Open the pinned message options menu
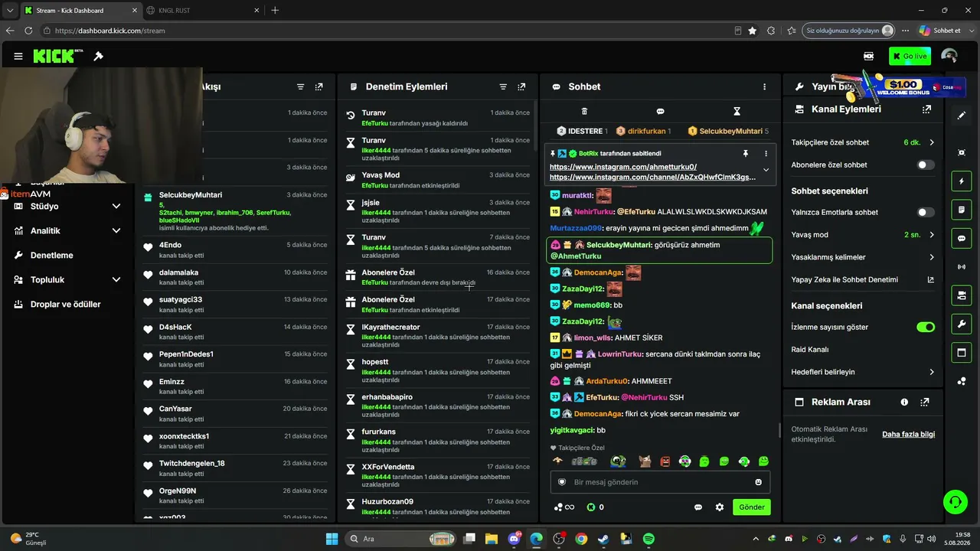 point(764,153)
